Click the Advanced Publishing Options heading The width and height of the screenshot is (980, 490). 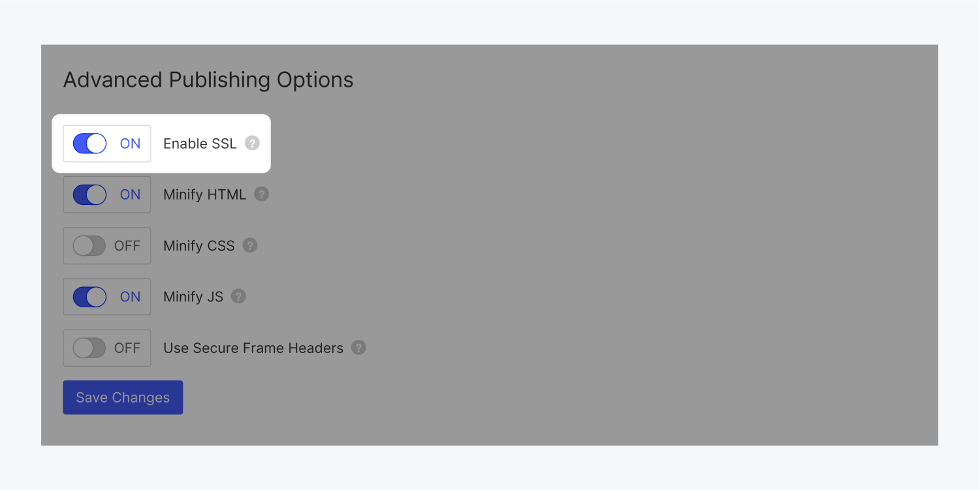pyautogui.click(x=208, y=80)
